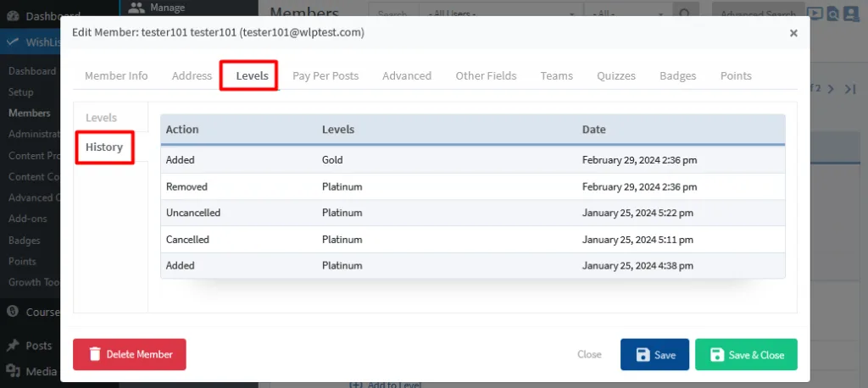Viewport: 868px width, 388px height.
Task: Click the Posts pin icon in sidebar
Action: tap(13, 346)
